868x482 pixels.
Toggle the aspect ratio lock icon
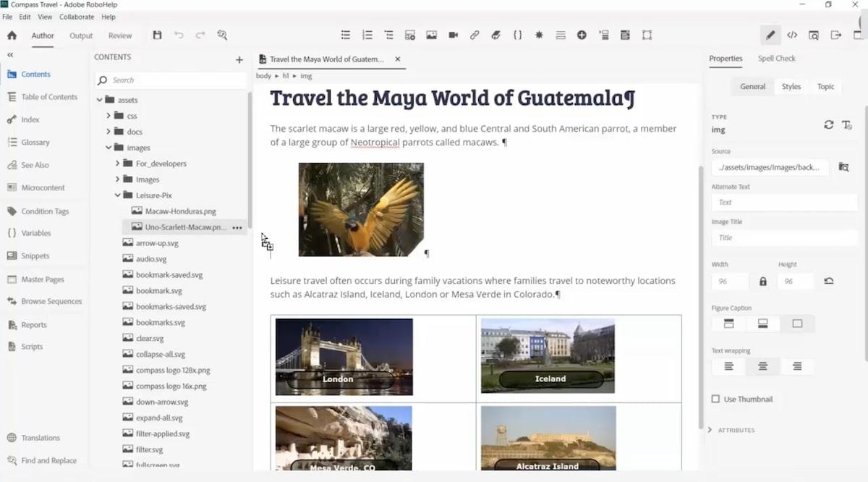coord(762,281)
